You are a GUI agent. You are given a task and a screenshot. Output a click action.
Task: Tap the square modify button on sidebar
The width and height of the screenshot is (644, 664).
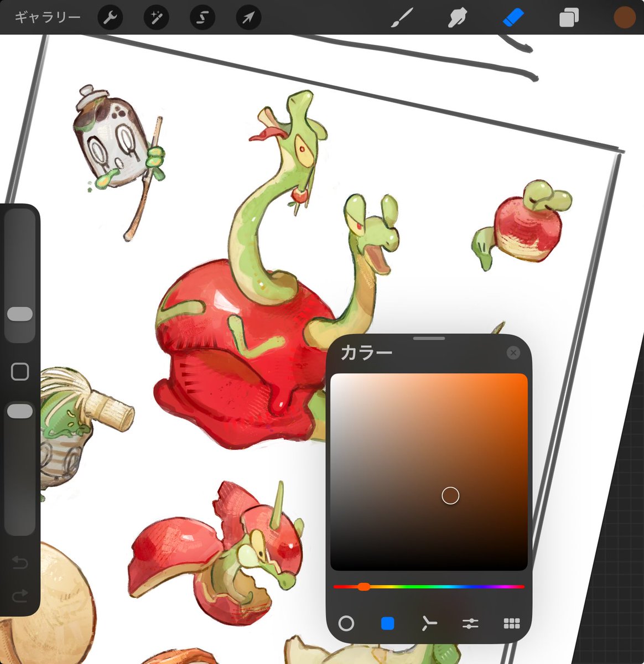tap(20, 372)
